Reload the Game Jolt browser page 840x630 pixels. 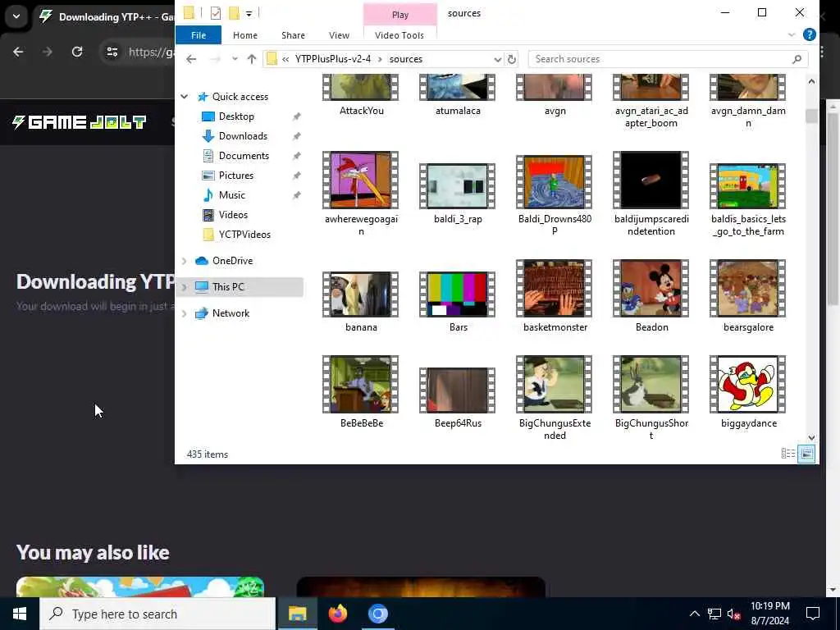point(77,52)
